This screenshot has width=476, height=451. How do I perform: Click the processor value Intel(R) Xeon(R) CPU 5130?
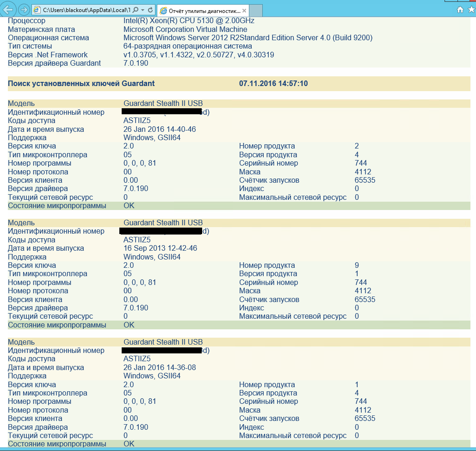[x=189, y=20]
